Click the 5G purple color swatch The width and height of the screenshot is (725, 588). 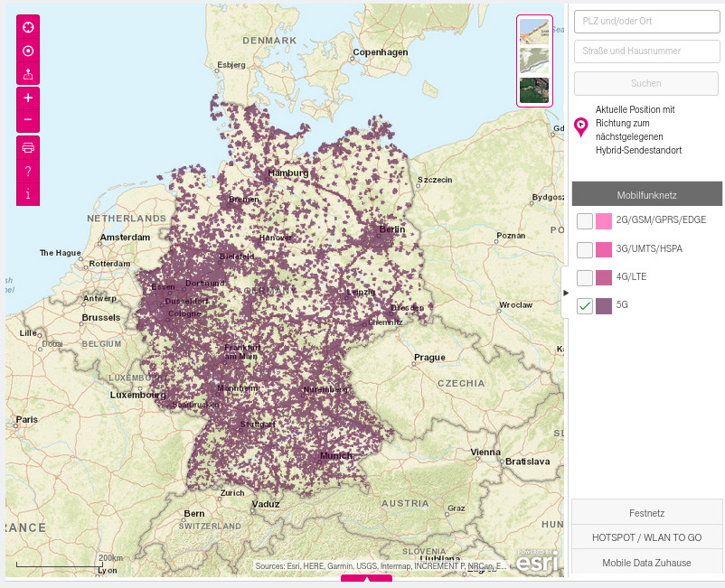point(603,305)
